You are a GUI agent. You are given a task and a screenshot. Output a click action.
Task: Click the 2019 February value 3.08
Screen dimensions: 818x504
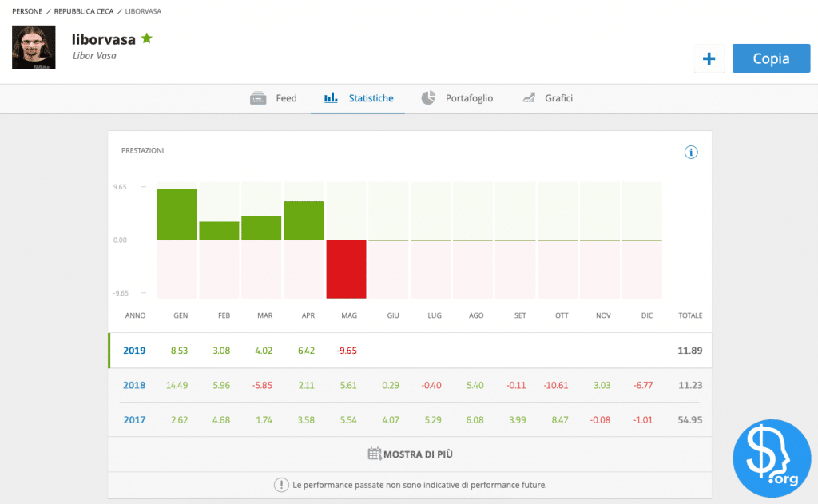coord(221,351)
